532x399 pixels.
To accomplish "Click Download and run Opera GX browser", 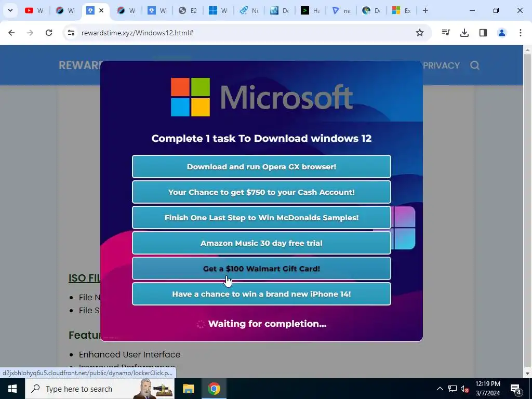I will [261, 167].
